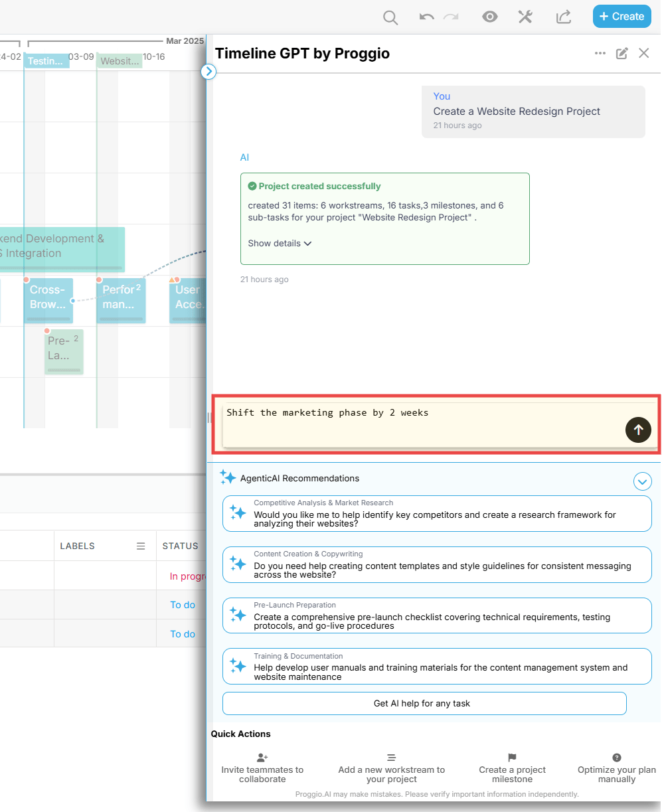Click the LABELS column header
This screenshot has height=812, width=662.
coord(78,546)
